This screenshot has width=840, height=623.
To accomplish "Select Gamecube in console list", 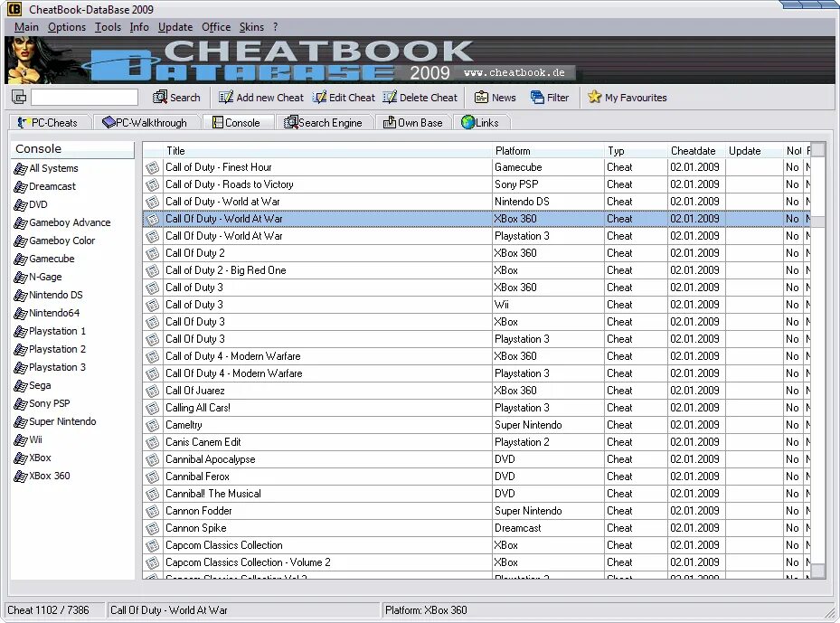I will click(x=44, y=259).
